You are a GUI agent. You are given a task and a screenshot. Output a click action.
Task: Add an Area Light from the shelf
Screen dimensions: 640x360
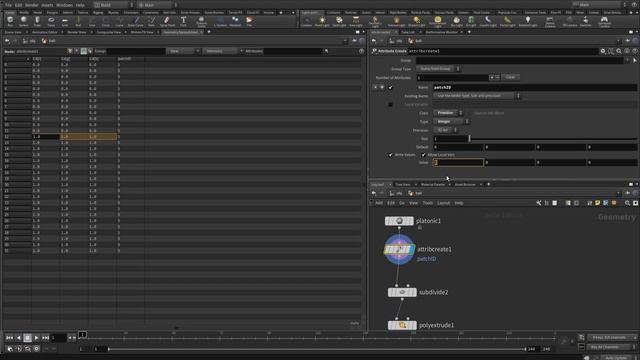coord(356,21)
